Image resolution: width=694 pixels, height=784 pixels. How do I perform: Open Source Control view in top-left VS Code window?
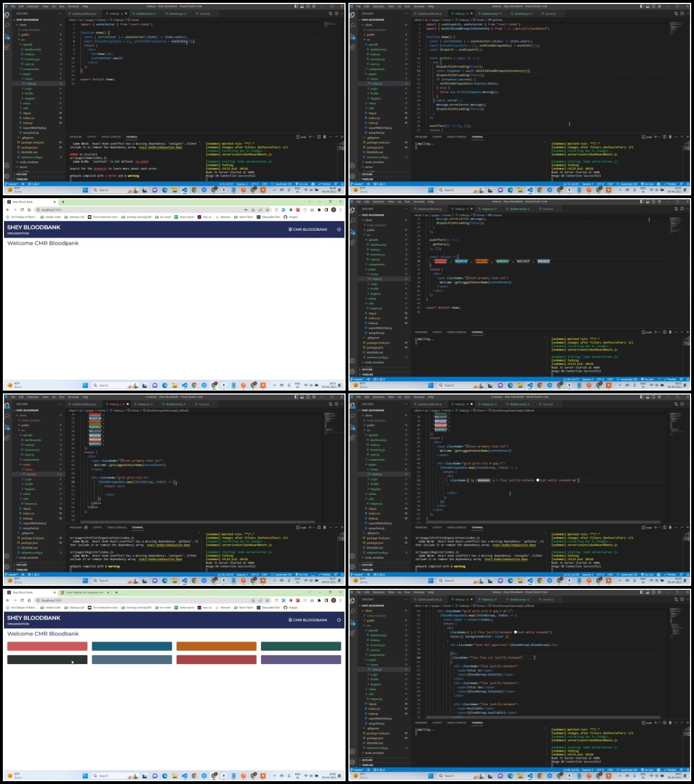coord(7,37)
